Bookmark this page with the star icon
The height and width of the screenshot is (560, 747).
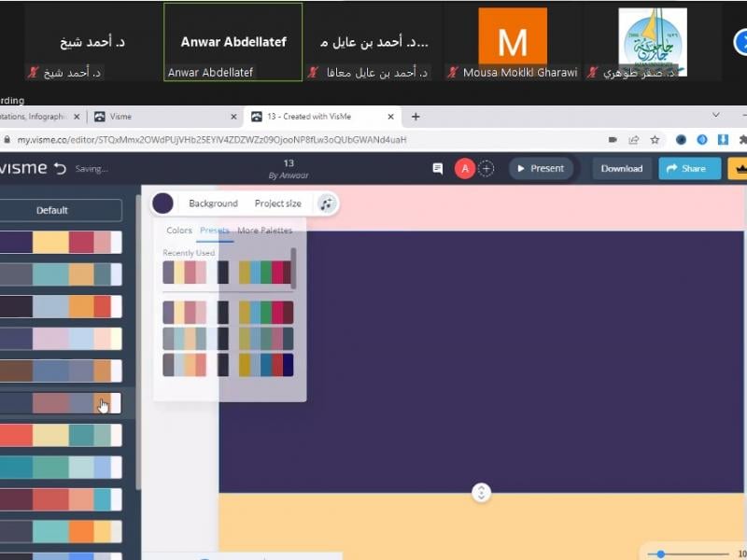click(655, 140)
